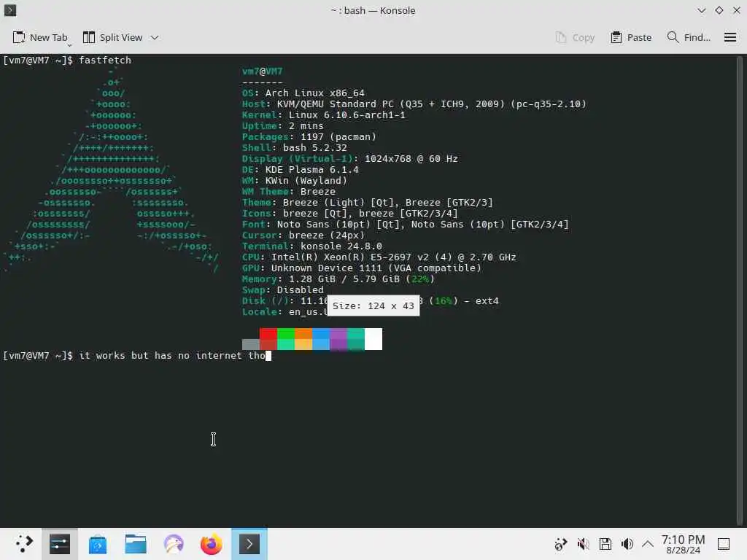Click the '1.28 GiB / 5.79 GiB' memory text
Viewport: 747px width, 560px height.
tap(344, 279)
